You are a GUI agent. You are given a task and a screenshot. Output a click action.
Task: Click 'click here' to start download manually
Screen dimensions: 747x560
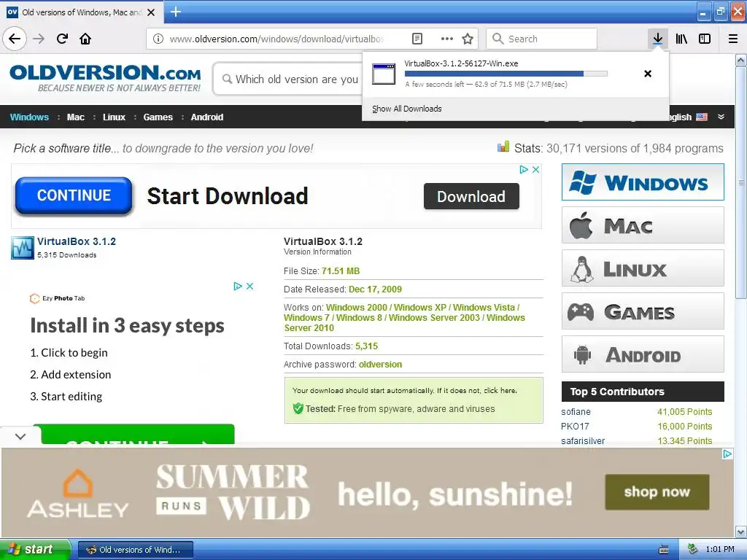500,391
